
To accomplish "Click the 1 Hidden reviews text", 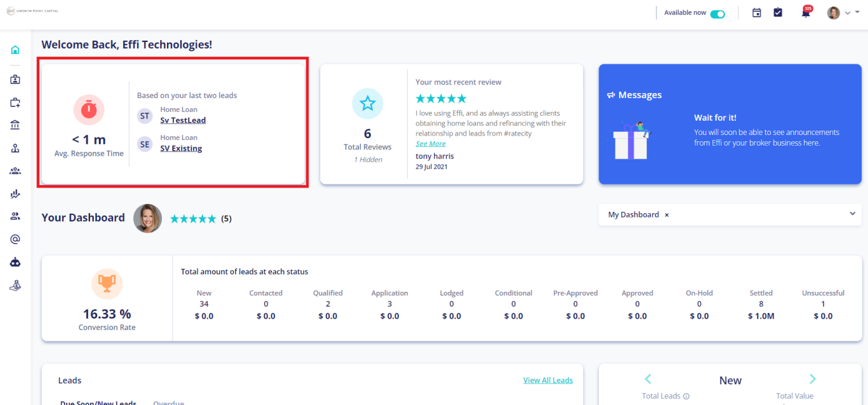I will (x=368, y=159).
